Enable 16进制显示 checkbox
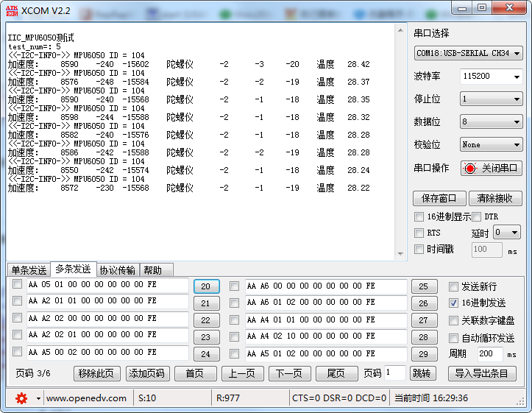The image size is (532, 413). click(x=419, y=216)
